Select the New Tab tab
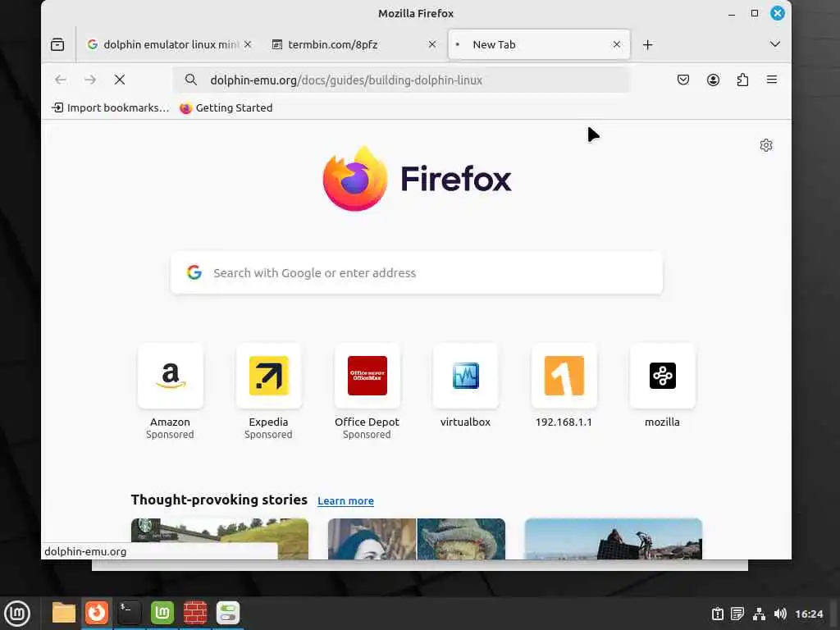 click(x=538, y=44)
